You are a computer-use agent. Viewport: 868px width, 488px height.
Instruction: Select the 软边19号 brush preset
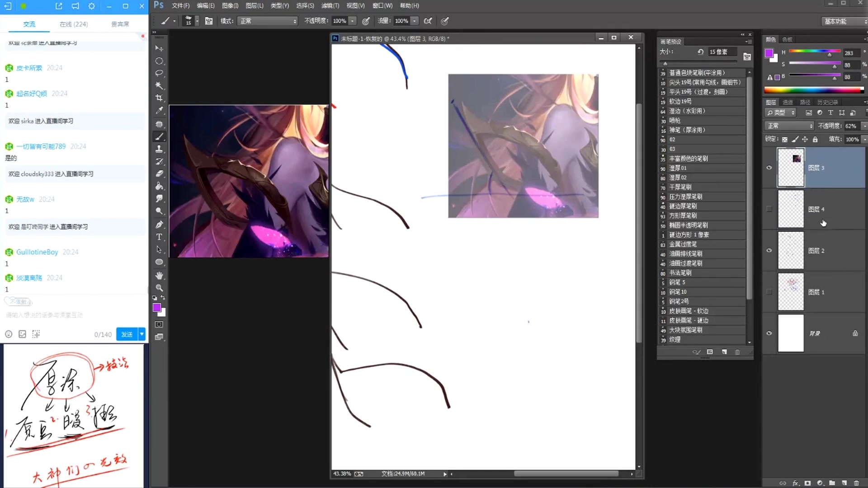(702, 101)
